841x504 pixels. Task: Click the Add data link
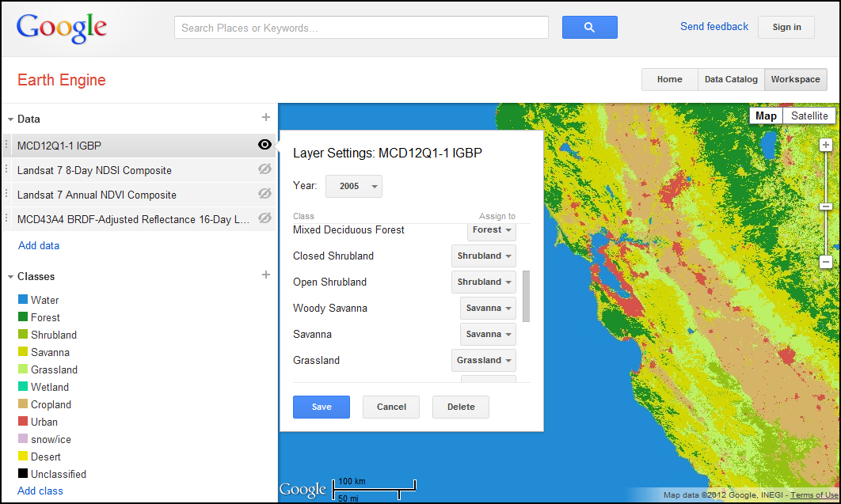pyautogui.click(x=39, y=246)
